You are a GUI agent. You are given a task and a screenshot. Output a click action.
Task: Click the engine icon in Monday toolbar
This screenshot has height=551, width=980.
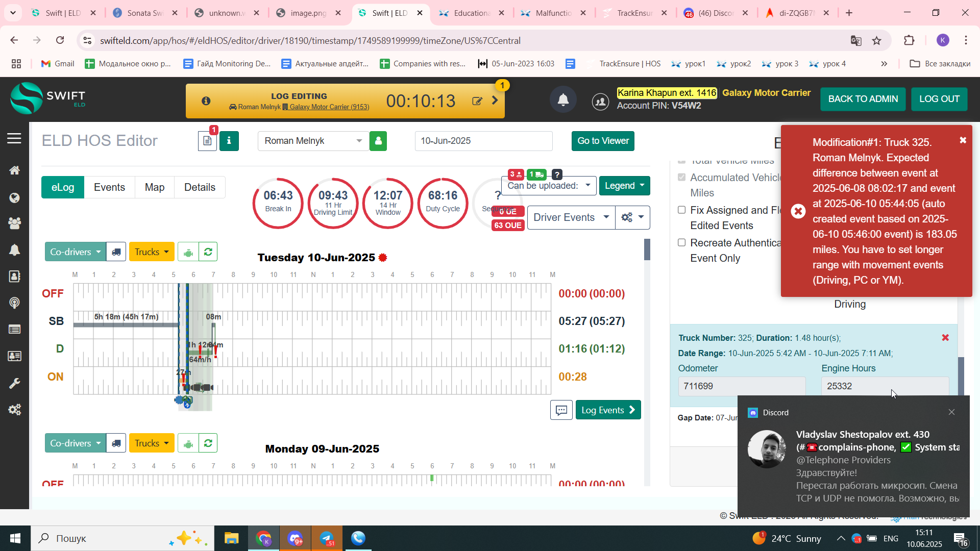click(x=188, y=443)
